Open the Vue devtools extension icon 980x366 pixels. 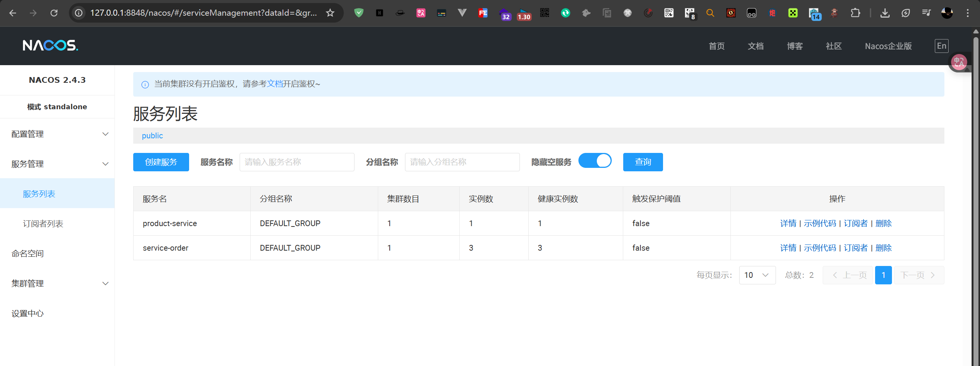pos(462,13)
